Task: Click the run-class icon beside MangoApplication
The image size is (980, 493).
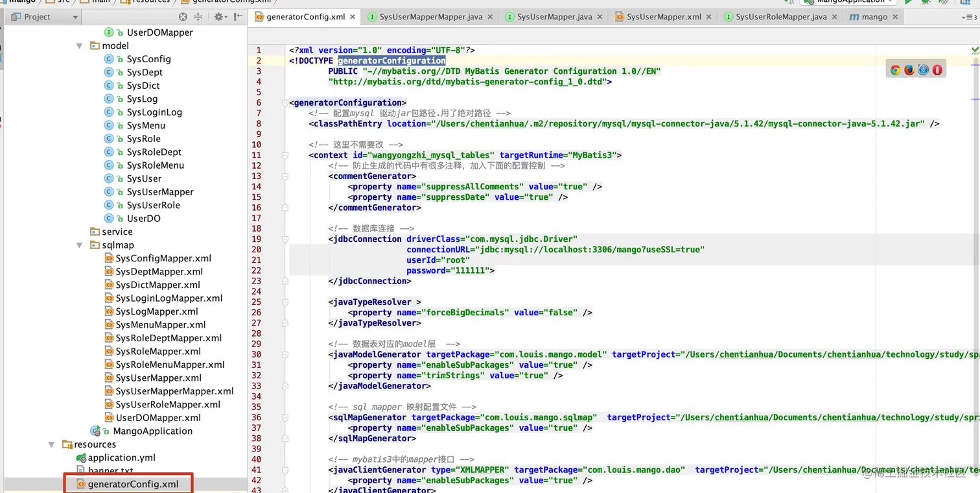Action: 95,431
